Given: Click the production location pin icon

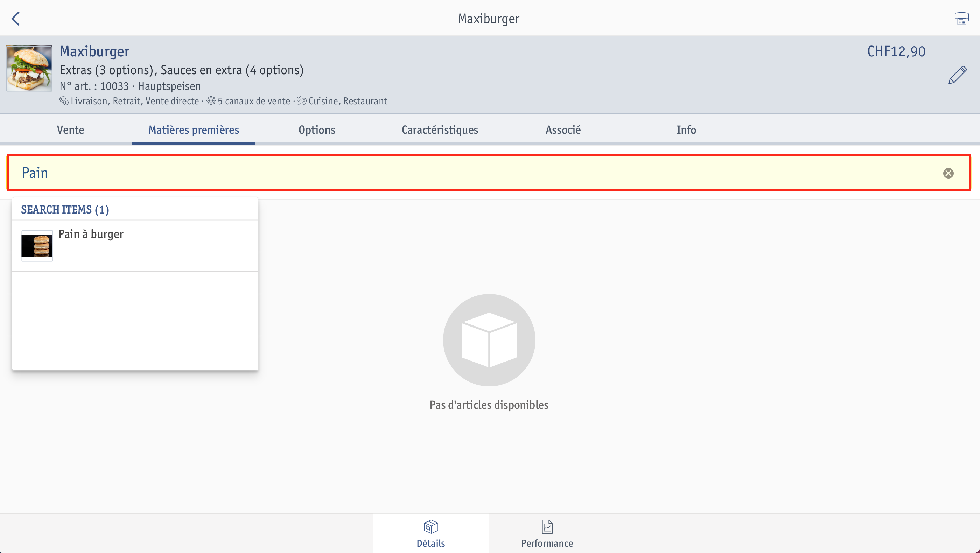Looking at the screenshot, I should (x=302, y=101).
